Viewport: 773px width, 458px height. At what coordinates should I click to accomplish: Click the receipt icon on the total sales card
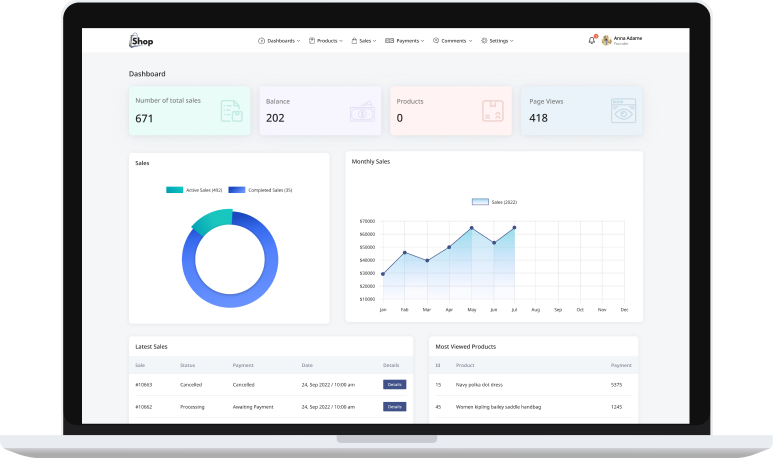(x=231, y=111)
